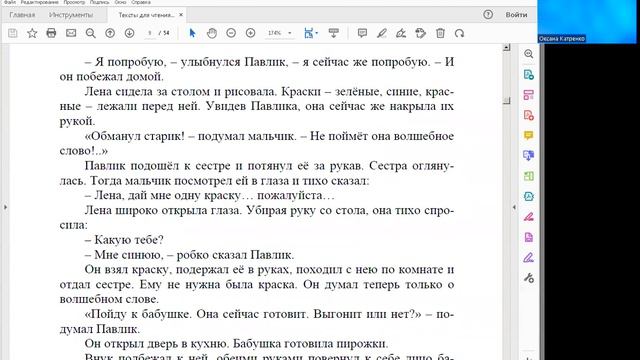Go to previous page with up arrow
The width and height of the screenshot is (640, 360).
tap(110, 33)
